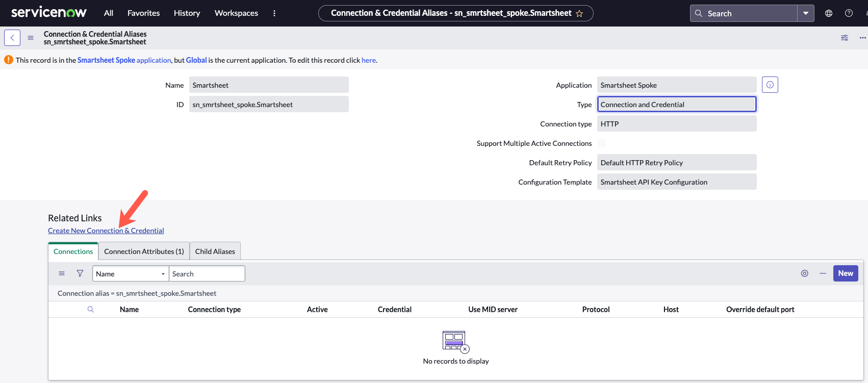
Task: Click the page title pill in header
Action: click(456, 13)
